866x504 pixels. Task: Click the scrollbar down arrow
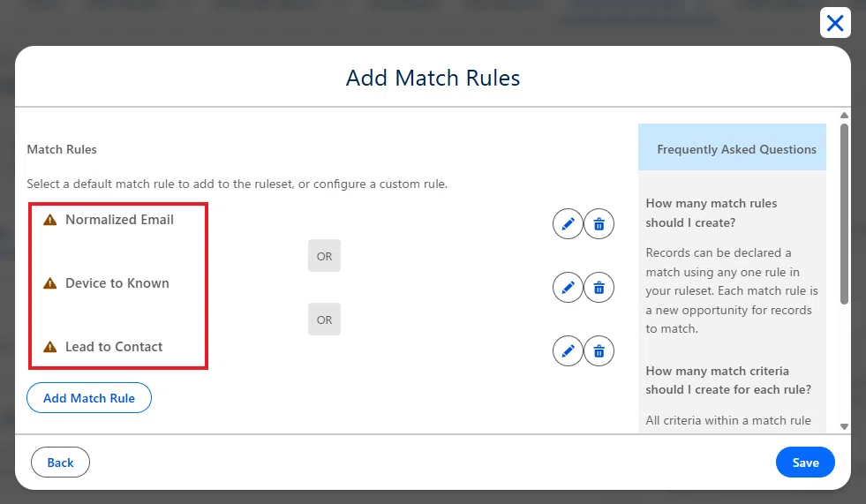(x=844, y=426)
